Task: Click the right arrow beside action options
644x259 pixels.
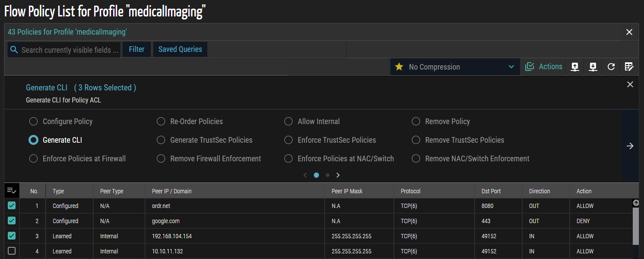Action: tap(630, 146)
